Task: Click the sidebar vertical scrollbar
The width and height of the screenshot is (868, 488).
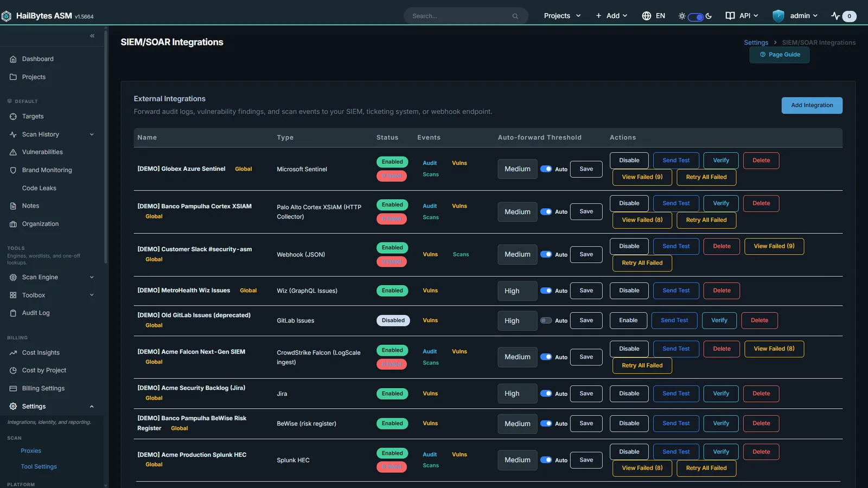Action: pyautogui.click(x=106, y=146)
